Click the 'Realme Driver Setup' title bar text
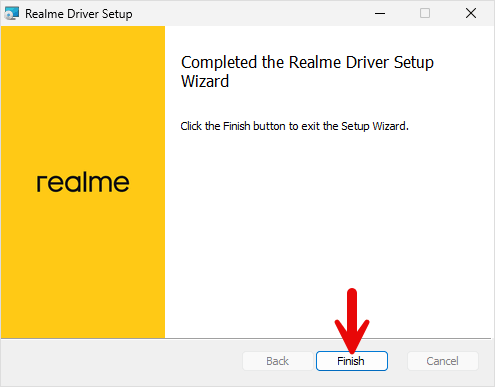This screenshot has height=387, width=495. tap(79, 14)
